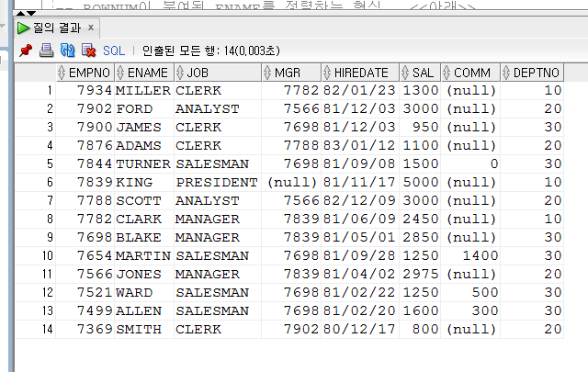Click the sort icon beside HIREDATE header

pyautogui.click(x=327, y=73)
